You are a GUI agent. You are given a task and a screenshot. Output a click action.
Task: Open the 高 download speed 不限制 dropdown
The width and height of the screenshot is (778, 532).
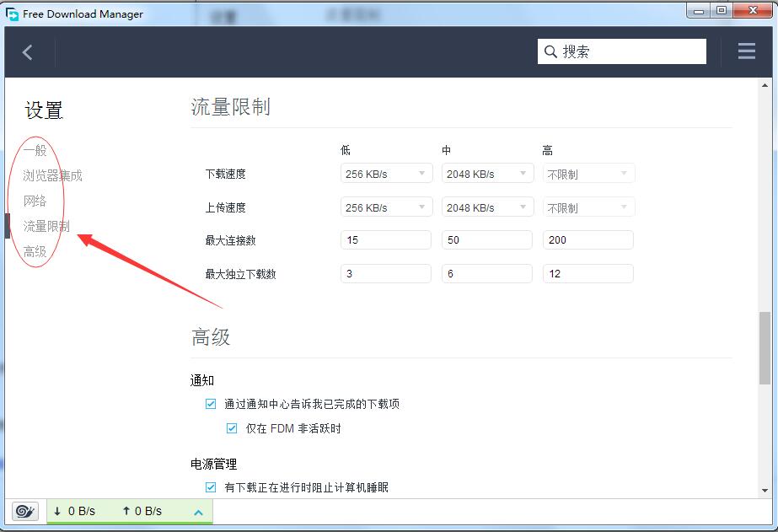pos(588,173)
